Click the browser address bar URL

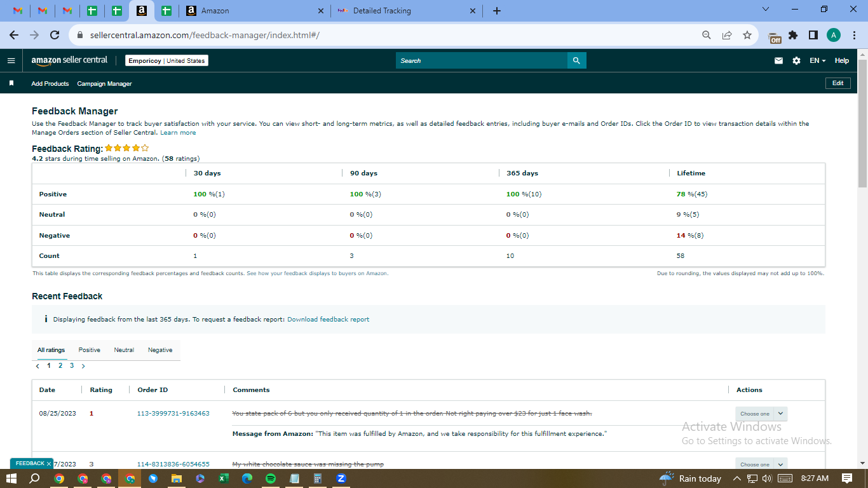coord(203,35)
